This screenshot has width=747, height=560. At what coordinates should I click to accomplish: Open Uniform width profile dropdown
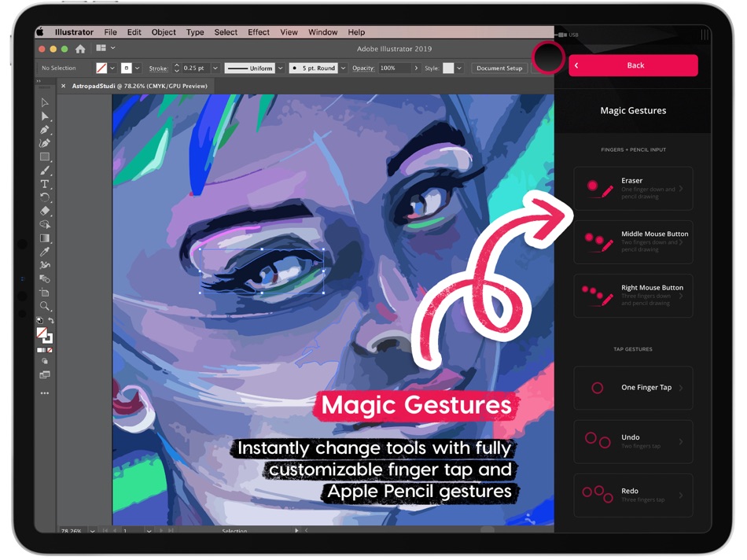coord(281,68)
